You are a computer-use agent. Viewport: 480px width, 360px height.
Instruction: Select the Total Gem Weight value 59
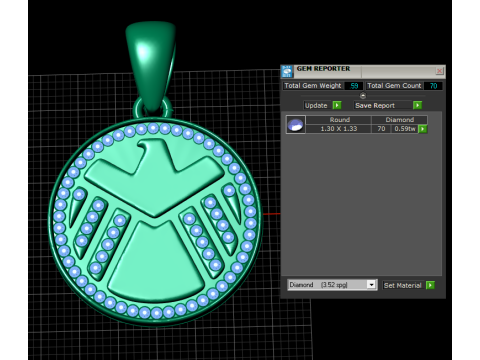354,86
